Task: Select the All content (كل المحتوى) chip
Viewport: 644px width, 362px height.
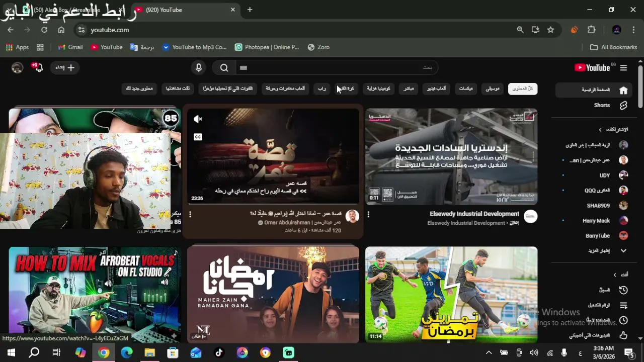Action: [523, 88]
